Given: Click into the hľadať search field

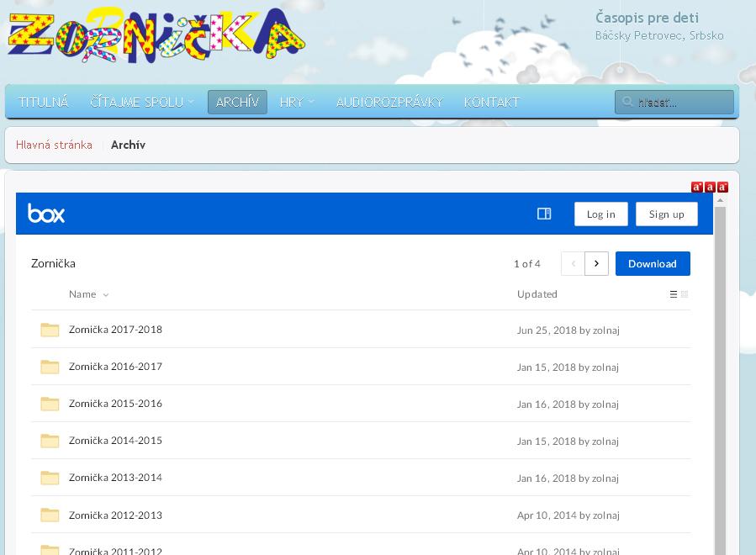Looking at the screenshot, I should (681, 103).
